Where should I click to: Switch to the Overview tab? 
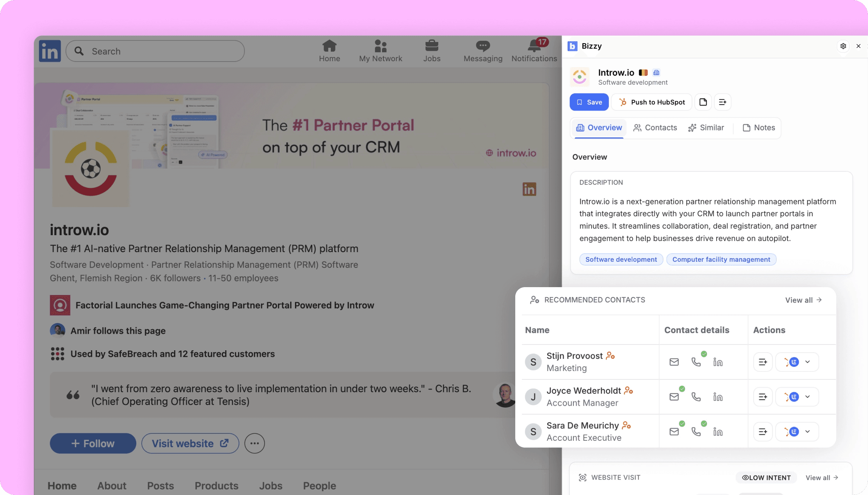click(599, 128)
